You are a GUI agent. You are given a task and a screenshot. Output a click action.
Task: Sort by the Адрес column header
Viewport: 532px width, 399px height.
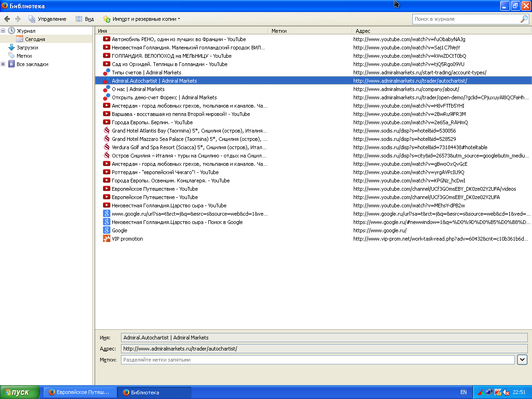pyautogui.click(x=442, y=31)
